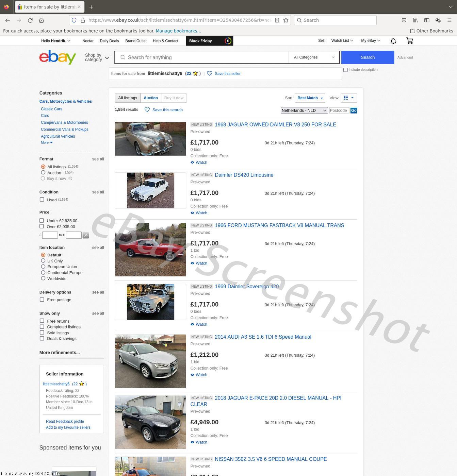The image size is (457, 476).
Task: Open the Daimler DS420 Limousine listing
Action: 244,175
